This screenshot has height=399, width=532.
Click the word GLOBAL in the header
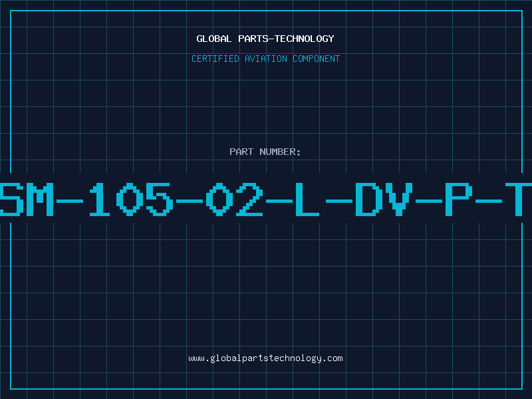[214, 39]
